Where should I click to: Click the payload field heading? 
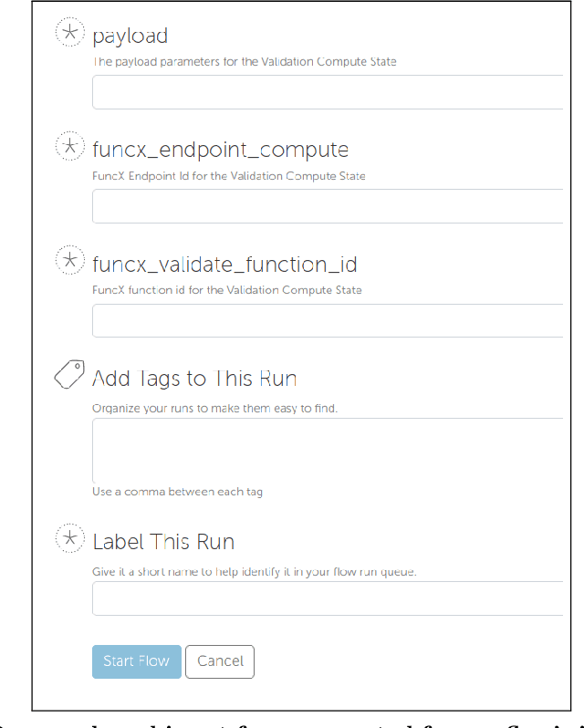130,36
